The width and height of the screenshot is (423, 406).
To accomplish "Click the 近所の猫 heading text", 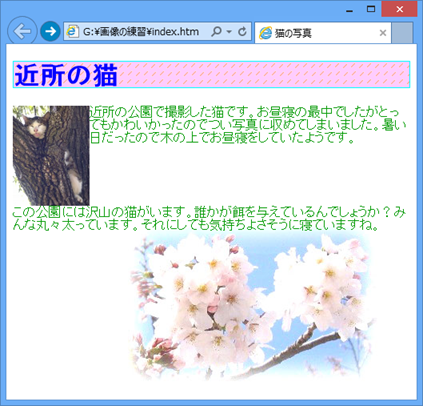I will tap(66, 75).
